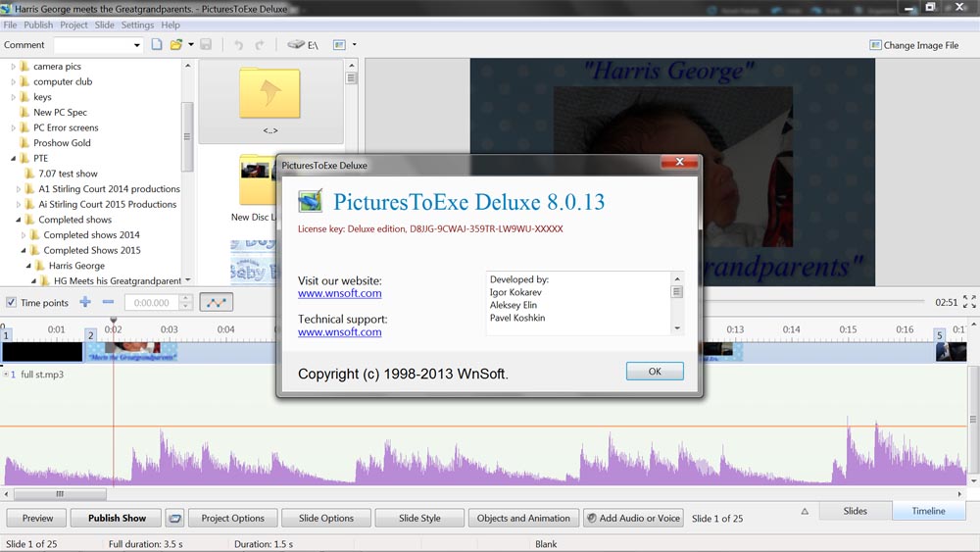980x552 pixels.
Task: Click the timeline horizontal scrollbar thumb
Action: [60, 494]
